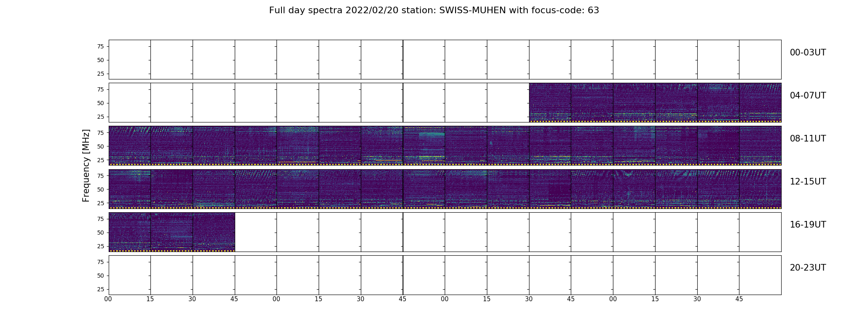Select the 75 tick of the 12-15UT row
This screenshot has width=868, height=331.
coord(100,175)
